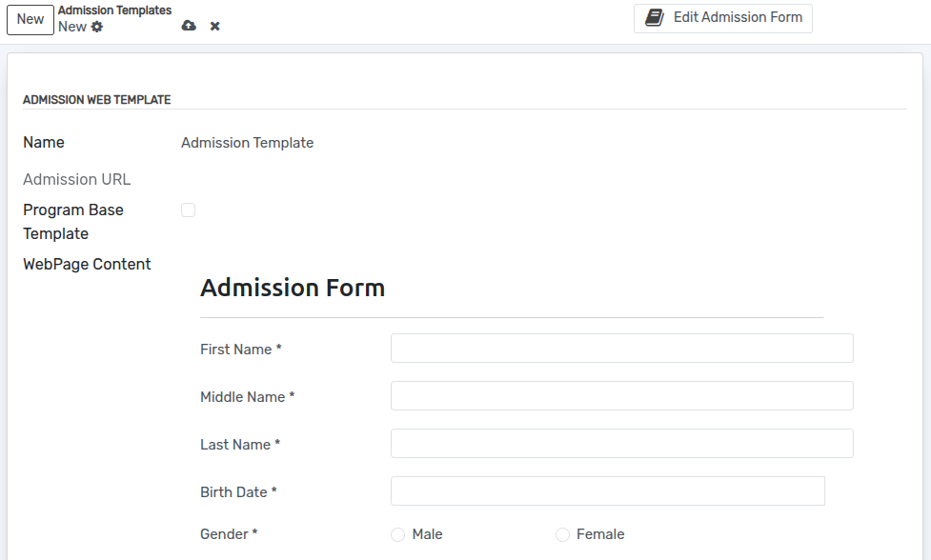Click the Gender field label
Image resolution: width=931 pixels, height=560 pixels.
point(229,534)
